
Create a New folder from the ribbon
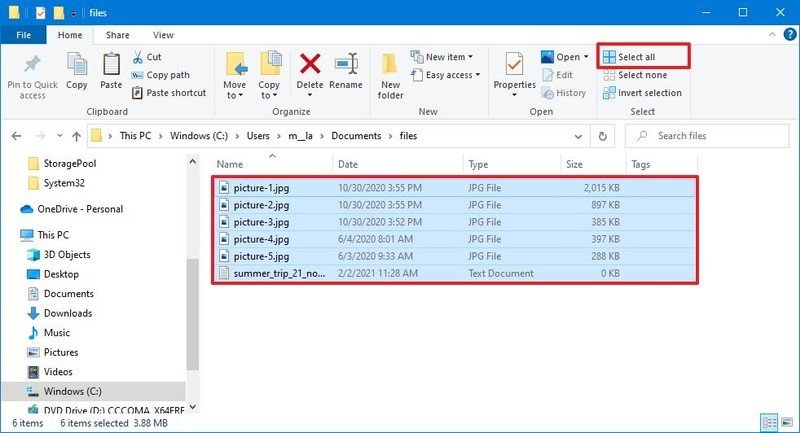click(390, 66)
